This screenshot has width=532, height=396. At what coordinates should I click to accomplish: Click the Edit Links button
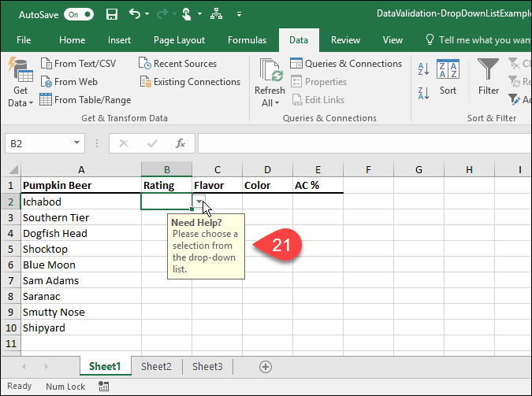pyautogui.click(x=318, y=100)
